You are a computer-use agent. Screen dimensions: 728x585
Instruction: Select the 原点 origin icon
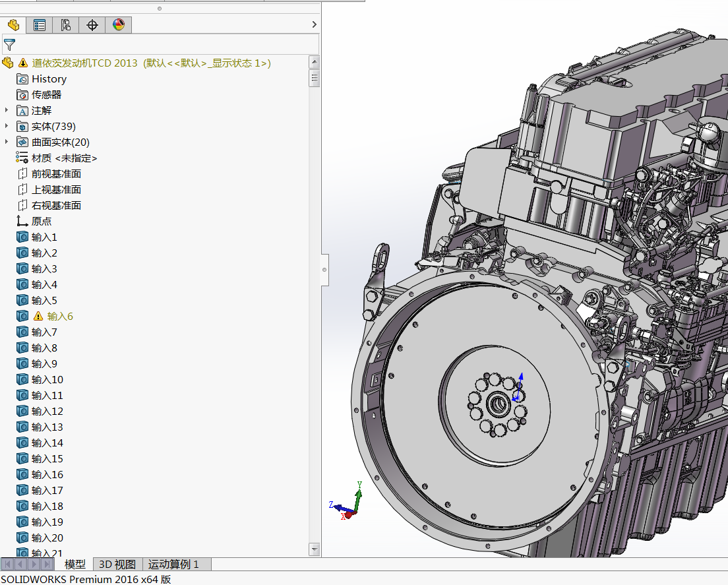[22, 221]
